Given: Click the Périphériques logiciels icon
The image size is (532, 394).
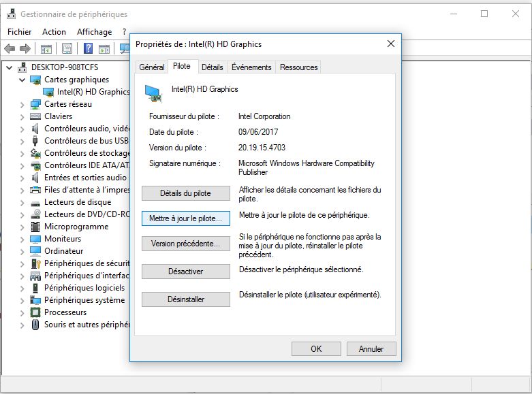Looking at the screenshot, I should 35,289.
